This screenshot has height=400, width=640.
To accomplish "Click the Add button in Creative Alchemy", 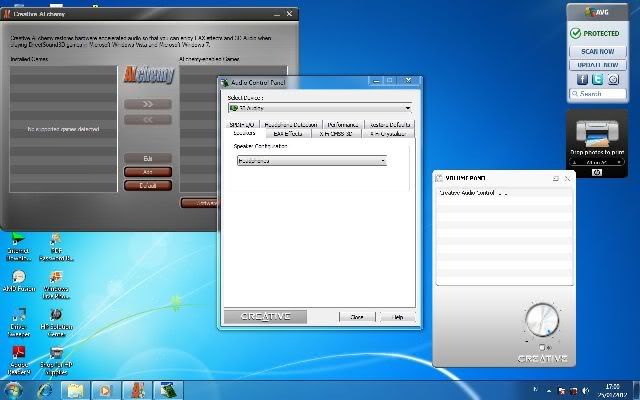I will 148,172.
